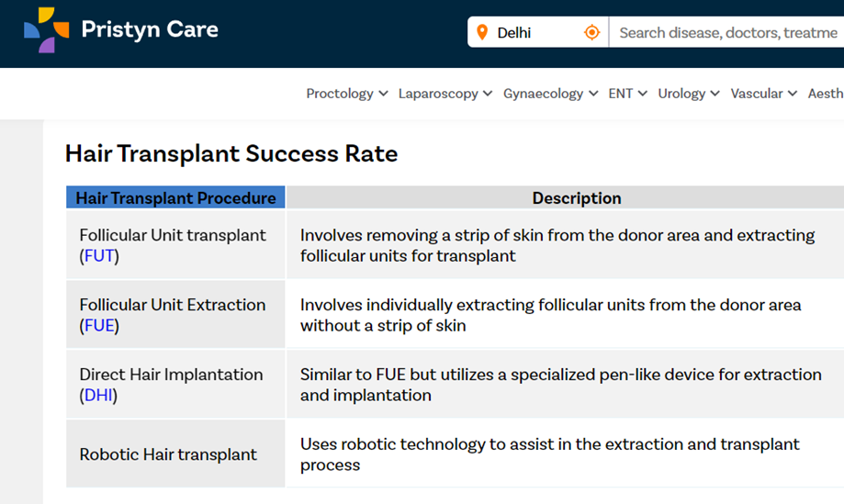This screenshot has height=504, width=844.
Task: Click the Hair Transplant Procedure column header
Action: 175,198
